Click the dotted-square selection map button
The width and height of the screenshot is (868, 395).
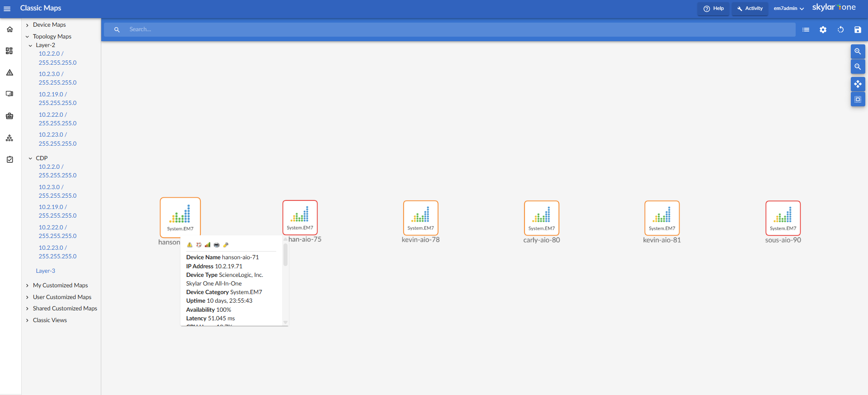pos(858,100)
